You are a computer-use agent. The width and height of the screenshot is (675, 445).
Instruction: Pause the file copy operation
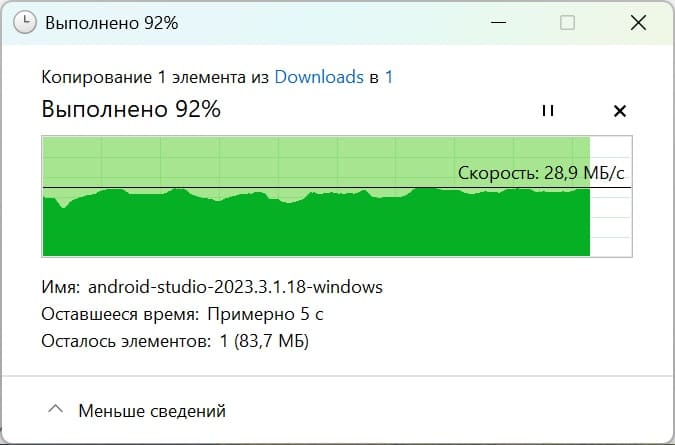pyautogui.click(x=548, y=111)
